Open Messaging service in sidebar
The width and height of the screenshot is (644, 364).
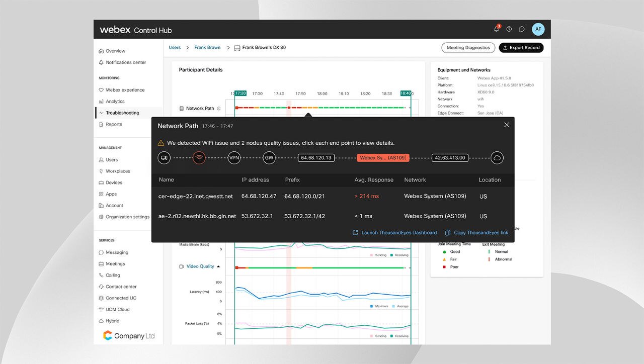113,252
